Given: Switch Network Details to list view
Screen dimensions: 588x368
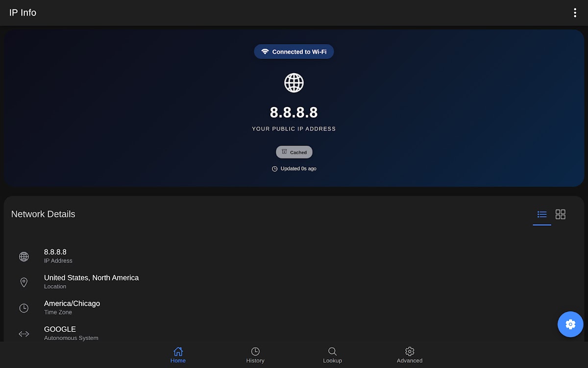Looking at the screenshot, I should [542, 214].
